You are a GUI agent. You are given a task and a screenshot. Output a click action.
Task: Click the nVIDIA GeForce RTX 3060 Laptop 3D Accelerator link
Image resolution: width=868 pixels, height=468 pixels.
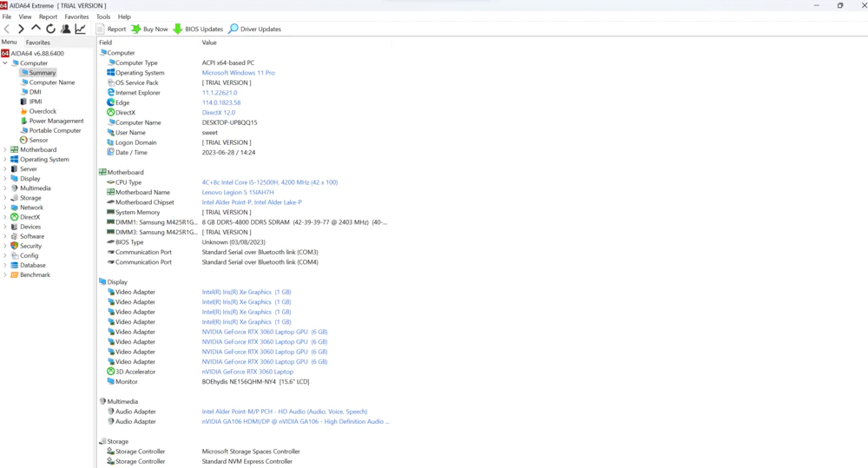pyautogui.click(x=247, y=372)
